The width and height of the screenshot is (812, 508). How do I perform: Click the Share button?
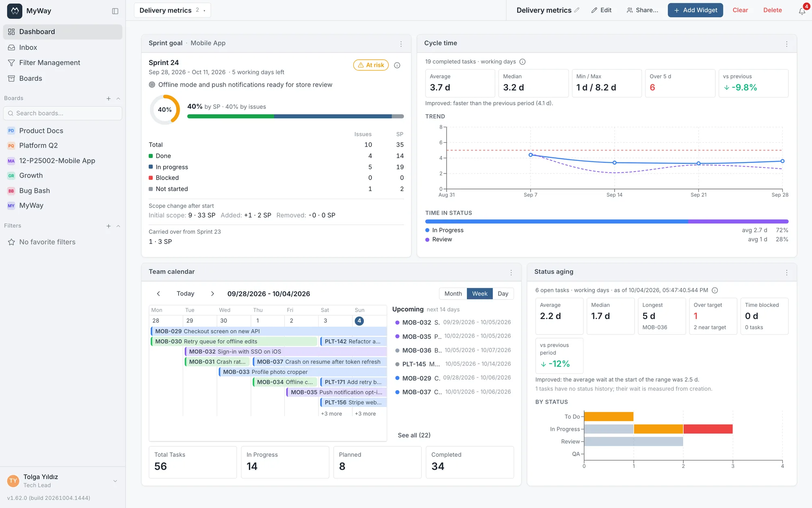[x=642, y=10]
